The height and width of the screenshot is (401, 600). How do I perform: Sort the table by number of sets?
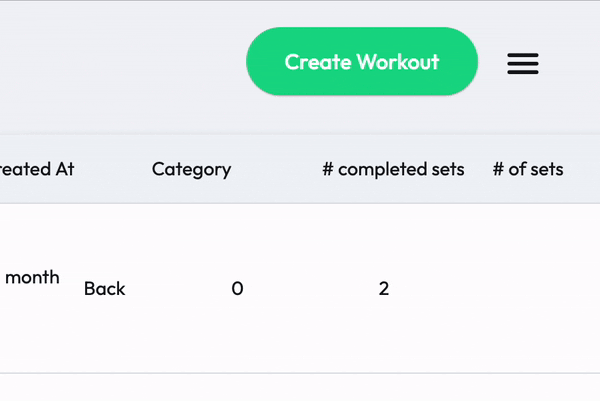pos(528,169)
